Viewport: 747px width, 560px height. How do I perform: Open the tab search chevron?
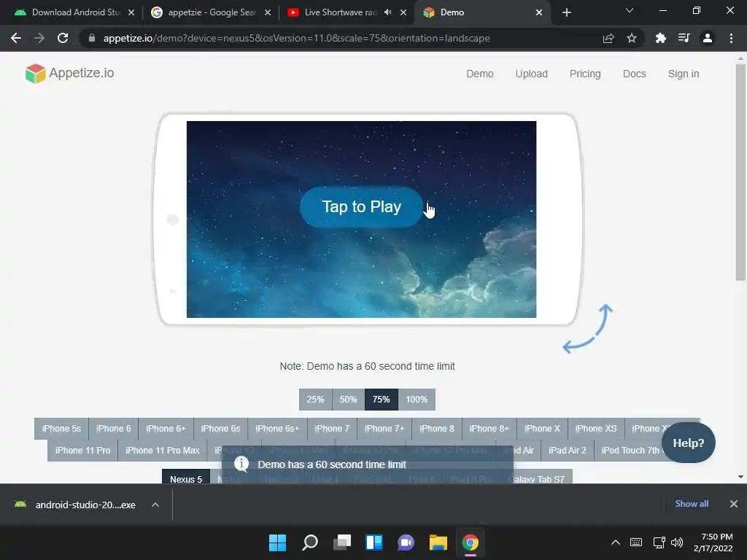[630, 10]
